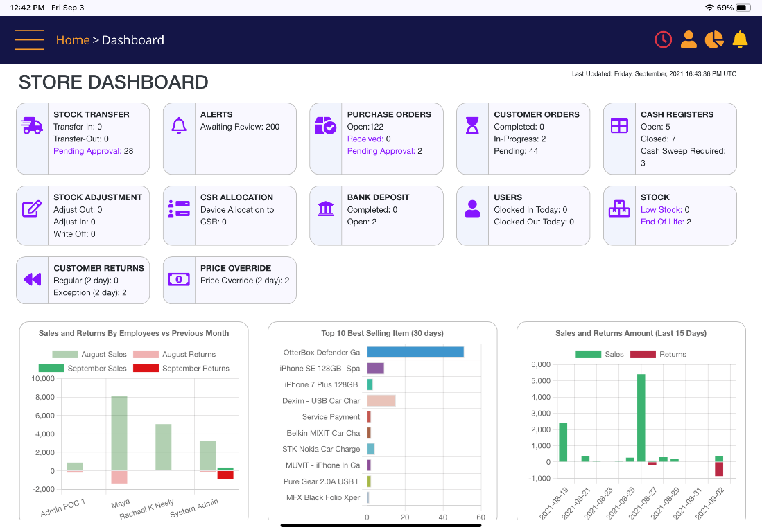Click the Top 10 Best Selling Item title
The height and width of the screenshot is (532, 762).
382,333
